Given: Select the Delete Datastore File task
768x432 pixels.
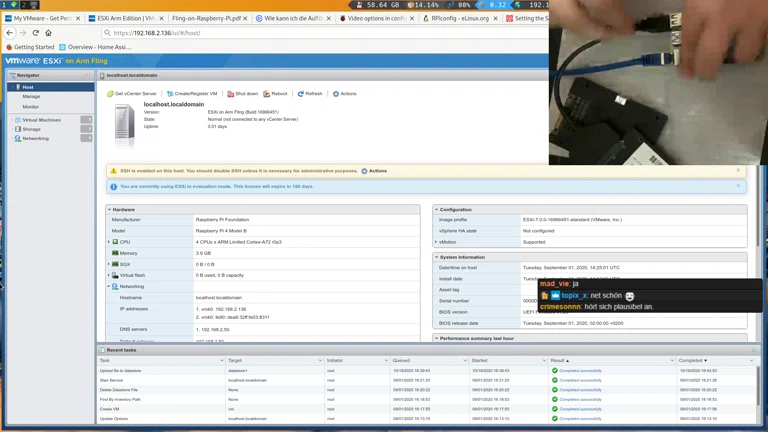Looking at the screenshot, I should (427, 390).
